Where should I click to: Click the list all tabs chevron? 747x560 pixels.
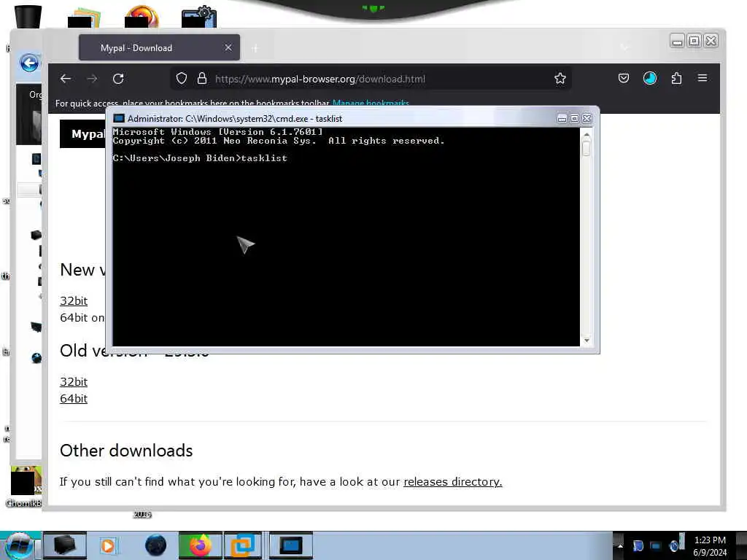click(x=624, y=47)
